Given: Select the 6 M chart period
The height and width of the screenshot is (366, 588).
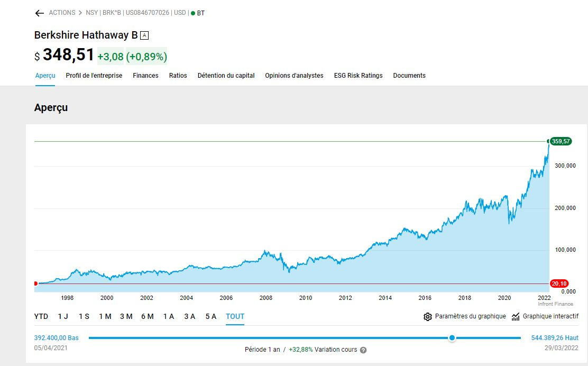Looking at the screenshot, I should tap(148, 316).
